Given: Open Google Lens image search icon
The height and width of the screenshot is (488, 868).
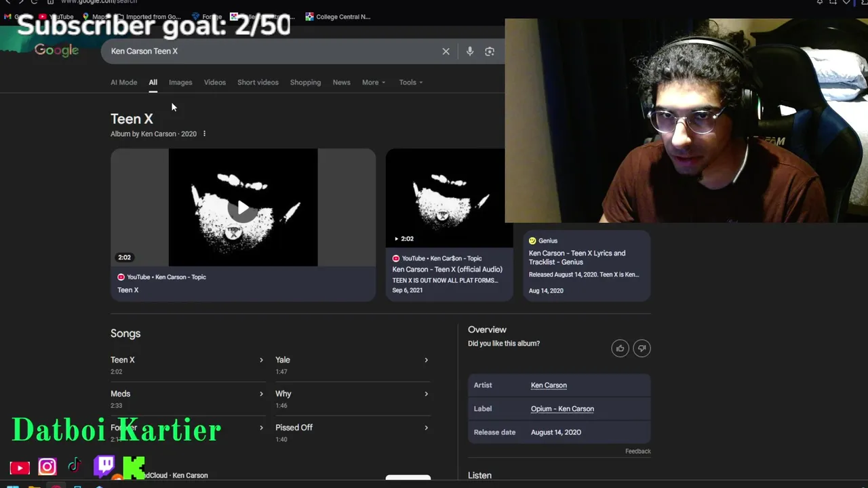Looking at the screenshot, I should coord(490,52).
